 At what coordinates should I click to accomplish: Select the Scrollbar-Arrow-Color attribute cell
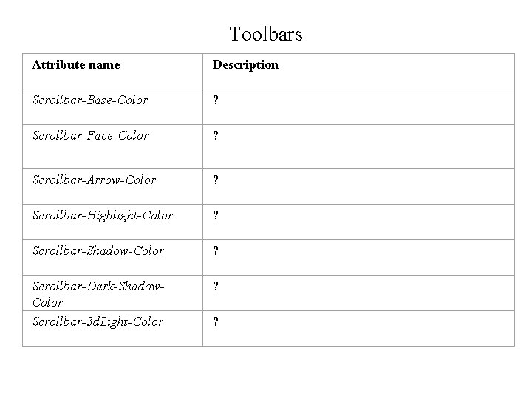coord(94,180)
